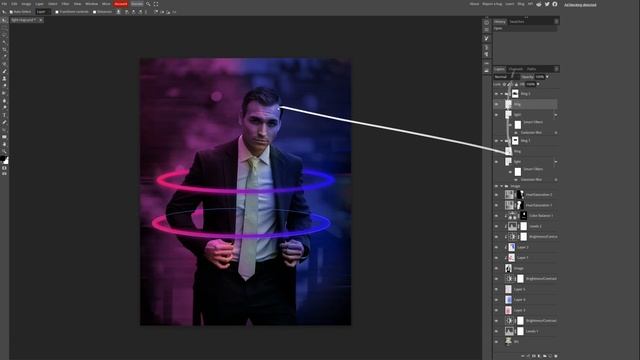This screenshot has height=360, width=640.
Task: Switch to the Channels tab
Action: [x=516, y=69]
